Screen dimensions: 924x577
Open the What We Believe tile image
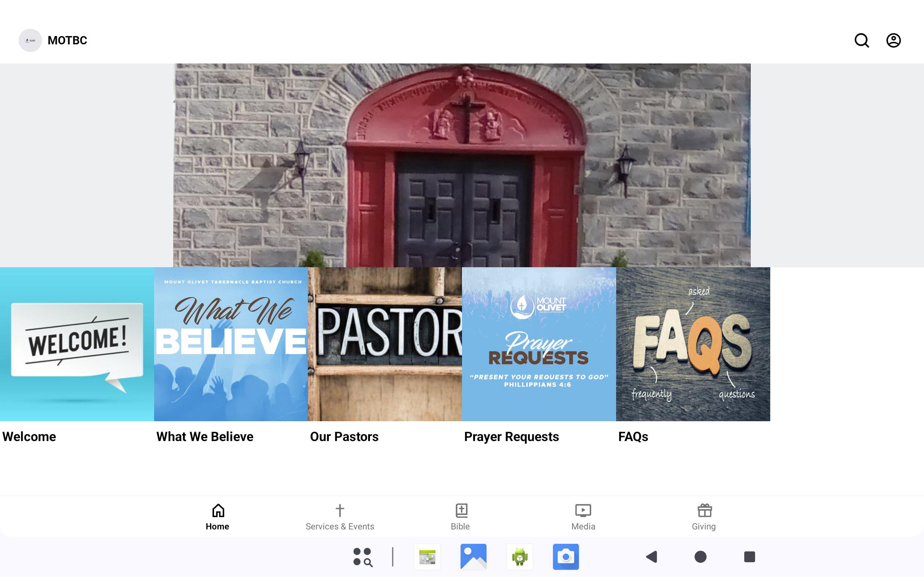point(231,344)
